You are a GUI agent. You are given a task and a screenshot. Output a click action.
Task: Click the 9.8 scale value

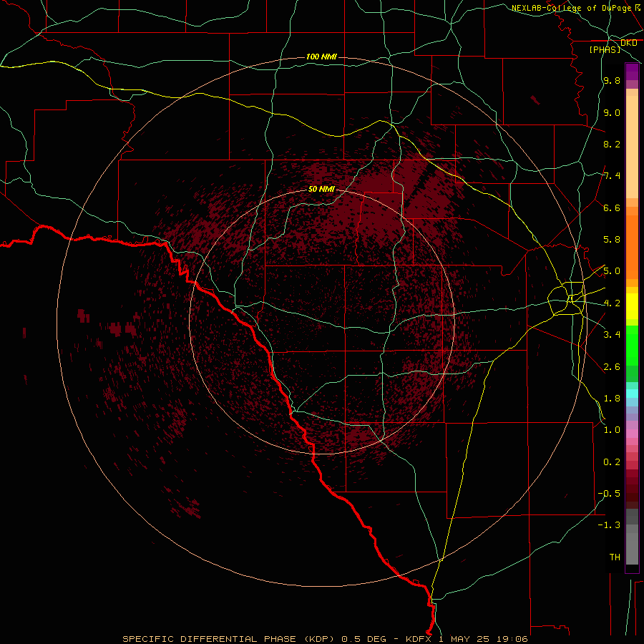click(612, 81)
